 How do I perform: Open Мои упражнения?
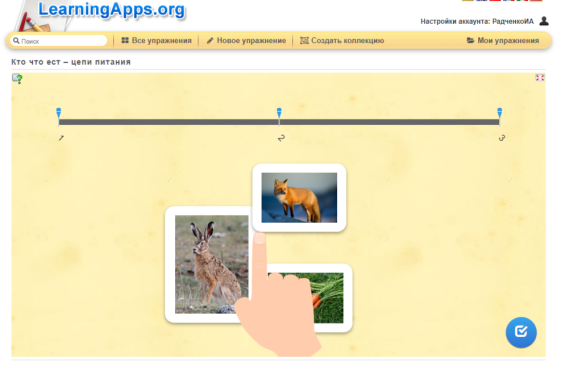[503, 40]
